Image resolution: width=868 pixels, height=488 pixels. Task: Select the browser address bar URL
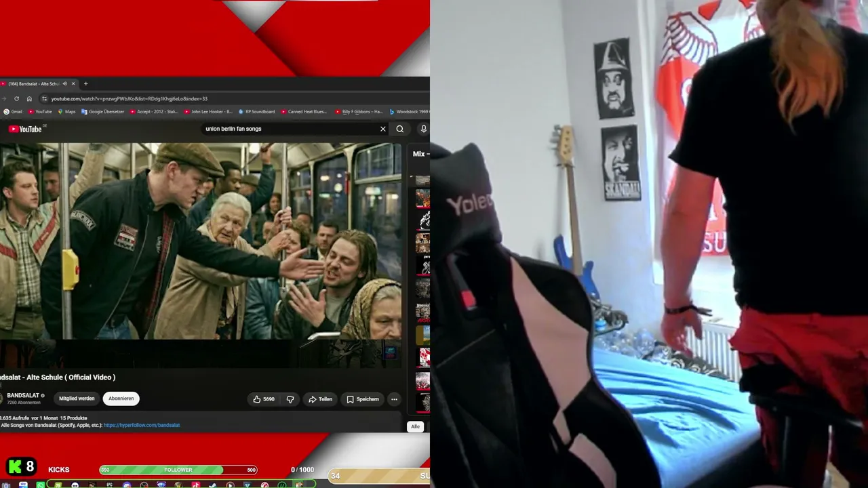pyautogui.click(x=129, y=99)
